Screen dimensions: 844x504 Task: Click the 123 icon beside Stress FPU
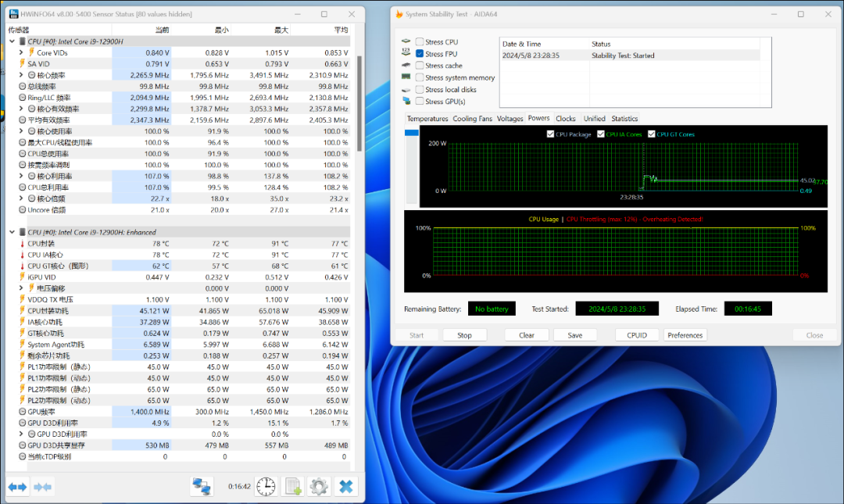[406, 53]
